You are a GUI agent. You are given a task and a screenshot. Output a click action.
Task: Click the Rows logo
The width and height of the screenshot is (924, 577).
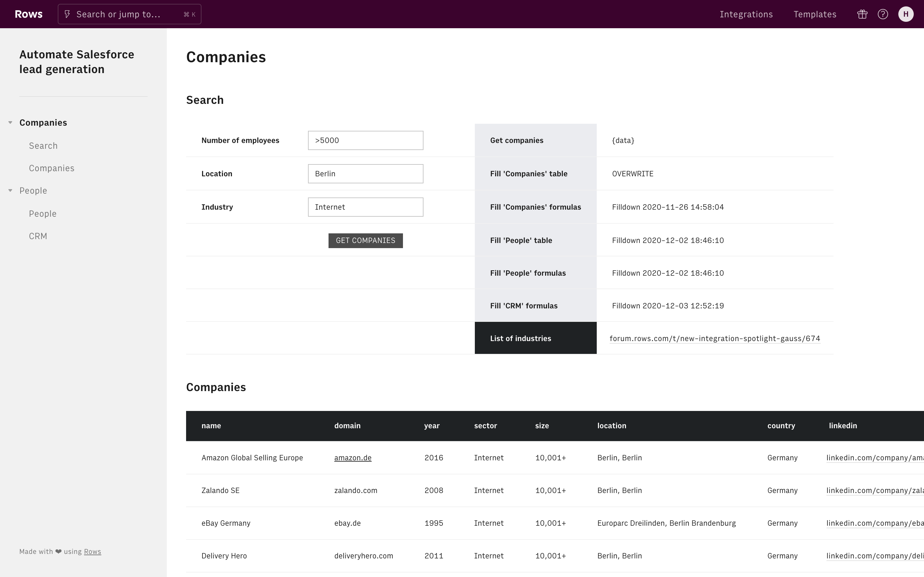click(x=29, y=14)
